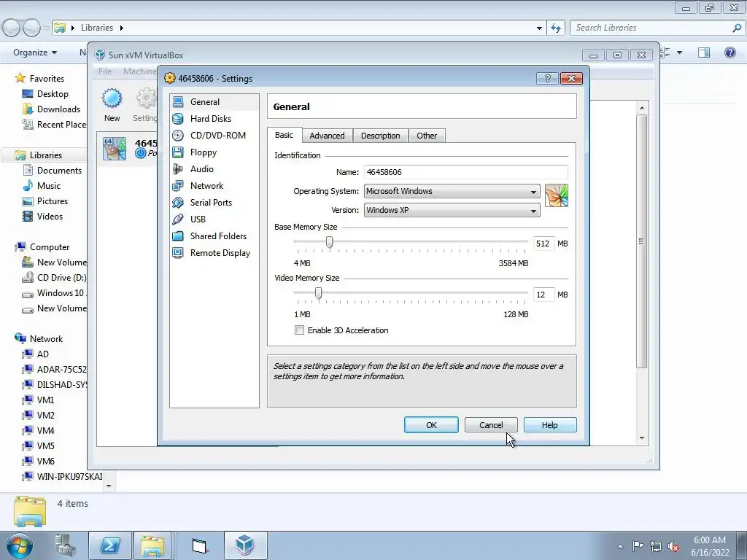Click the Video Memory Size slider handle
Screen dimensions: 747x560
[318, 293]
